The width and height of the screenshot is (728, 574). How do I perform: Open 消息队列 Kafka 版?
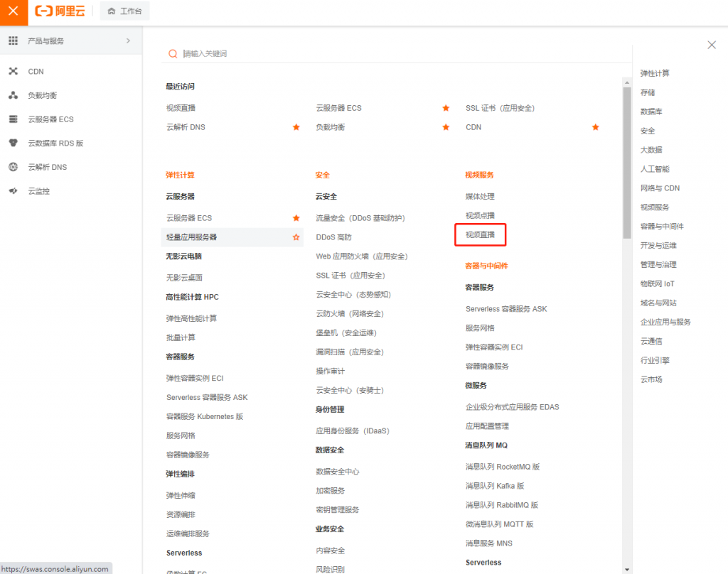pos(495,486)
